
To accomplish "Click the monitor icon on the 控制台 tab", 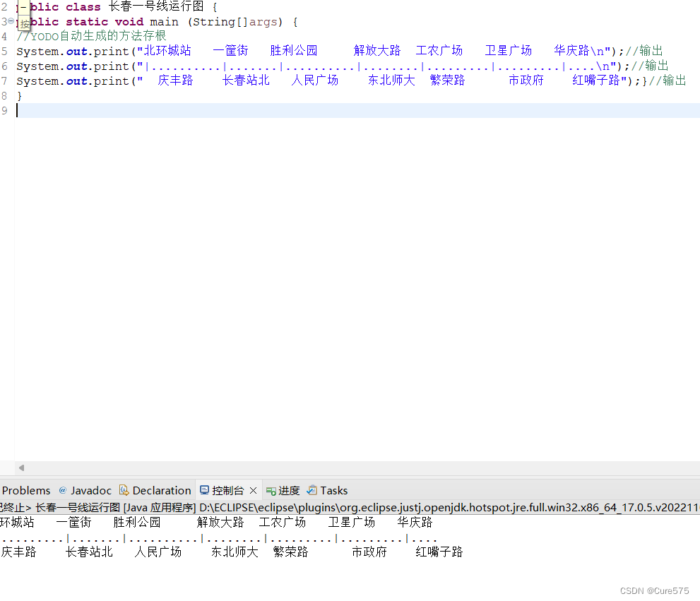I will tap(205, 490).
